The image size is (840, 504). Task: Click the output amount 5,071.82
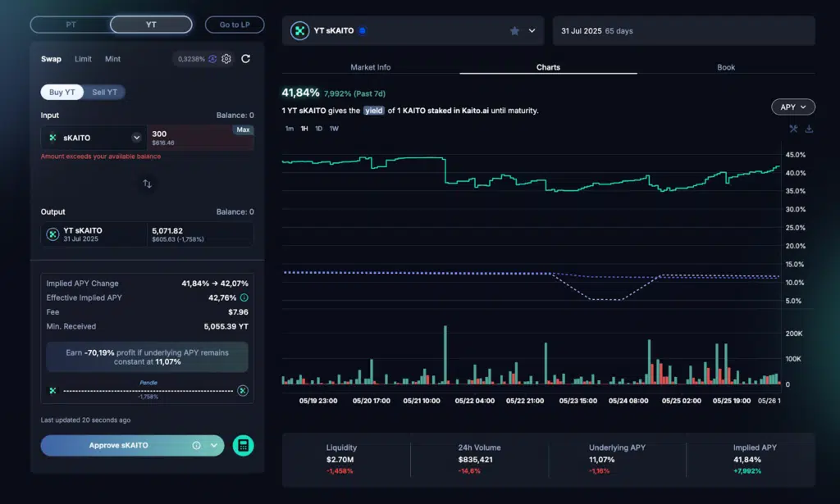click(167, 230)
